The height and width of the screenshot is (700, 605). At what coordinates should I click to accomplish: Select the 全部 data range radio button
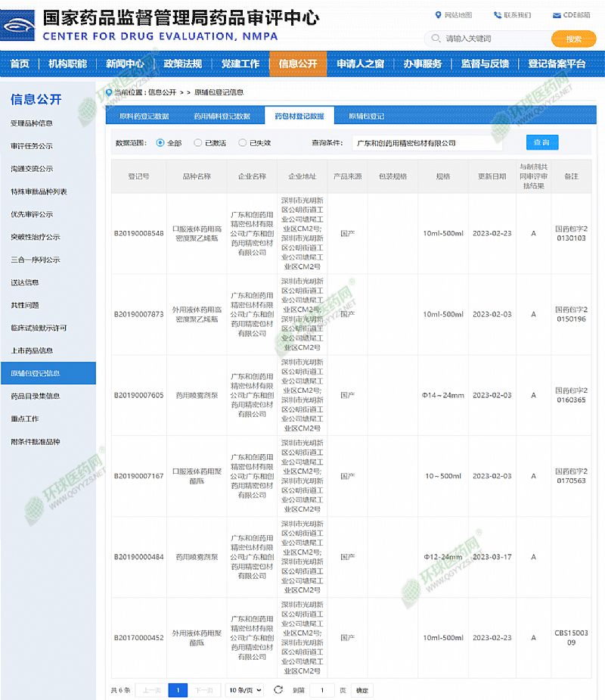click(x=160, y=142)
